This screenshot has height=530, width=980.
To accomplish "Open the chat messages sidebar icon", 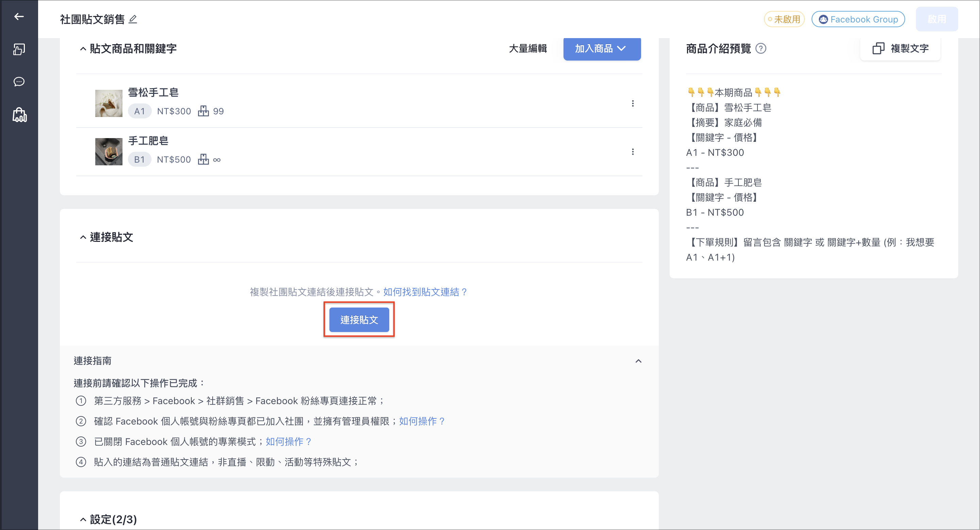I will 19,82.
